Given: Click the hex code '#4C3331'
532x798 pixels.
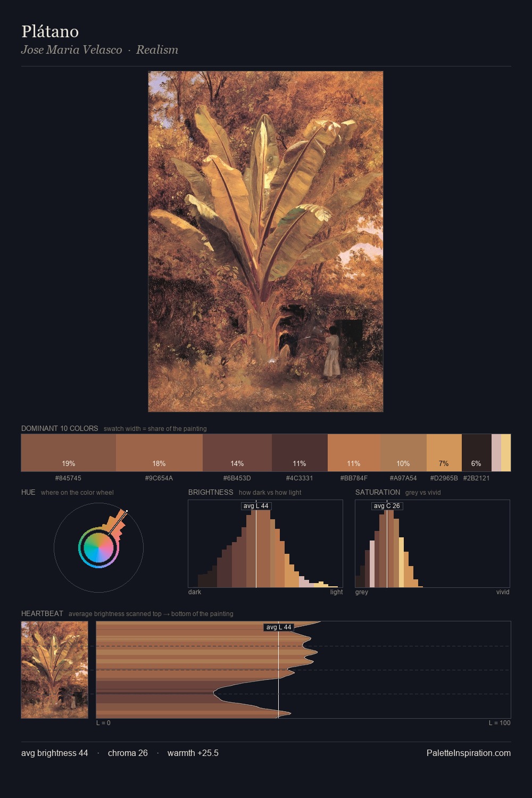Looking at the screenshot, I should (x=300, y=478).
